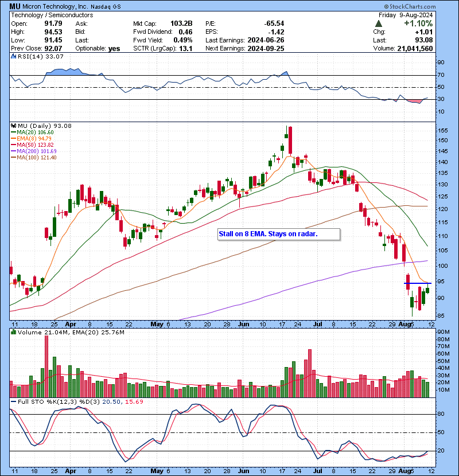Click the MA(200) 101.69 legend text

tap(37, 151)
